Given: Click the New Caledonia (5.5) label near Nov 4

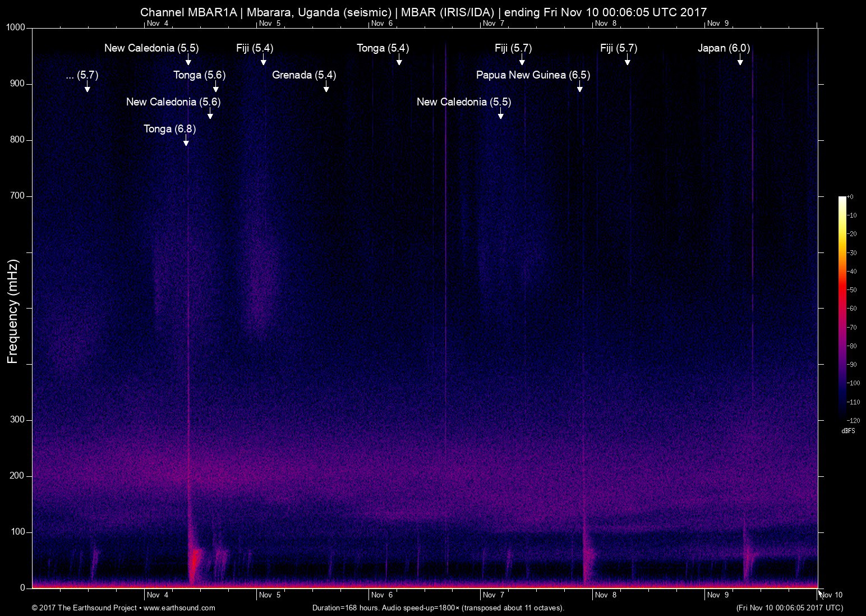Looking at the screenshot, I should [x=150, y=48].
